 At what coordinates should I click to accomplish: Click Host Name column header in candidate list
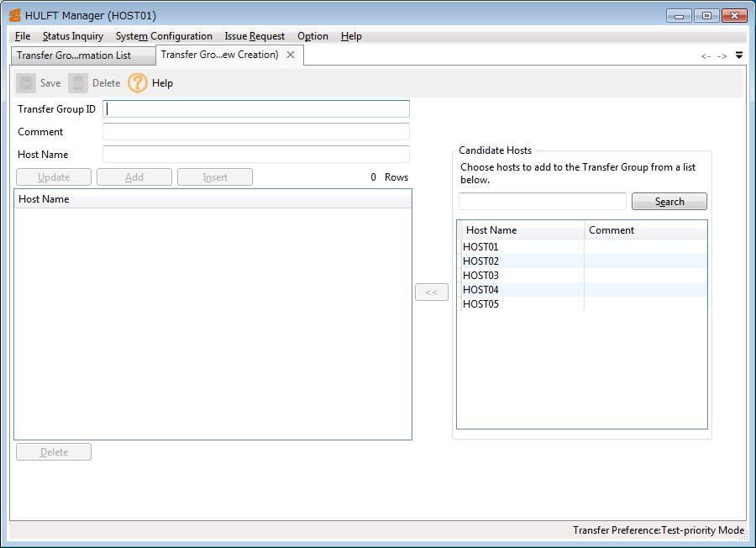pos(522,230)
